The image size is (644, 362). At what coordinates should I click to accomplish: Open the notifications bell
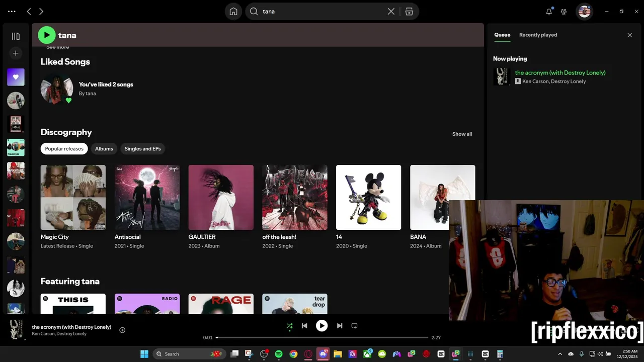pos(549,12)
